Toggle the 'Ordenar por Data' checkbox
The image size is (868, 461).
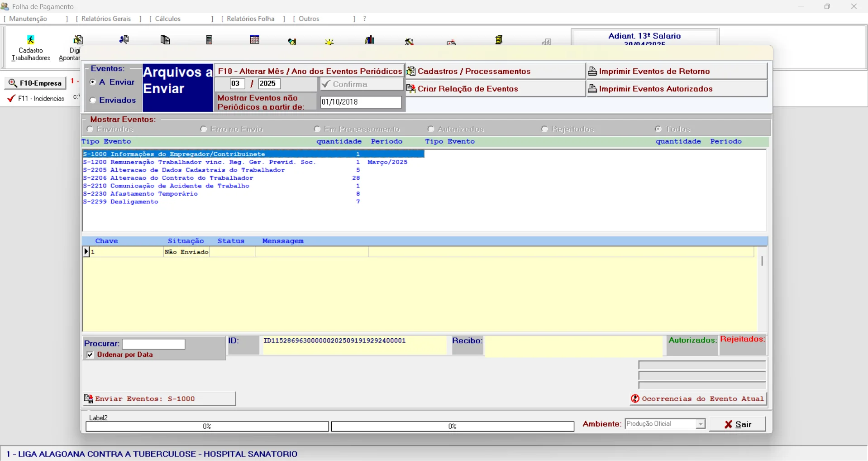coord(90,355)
